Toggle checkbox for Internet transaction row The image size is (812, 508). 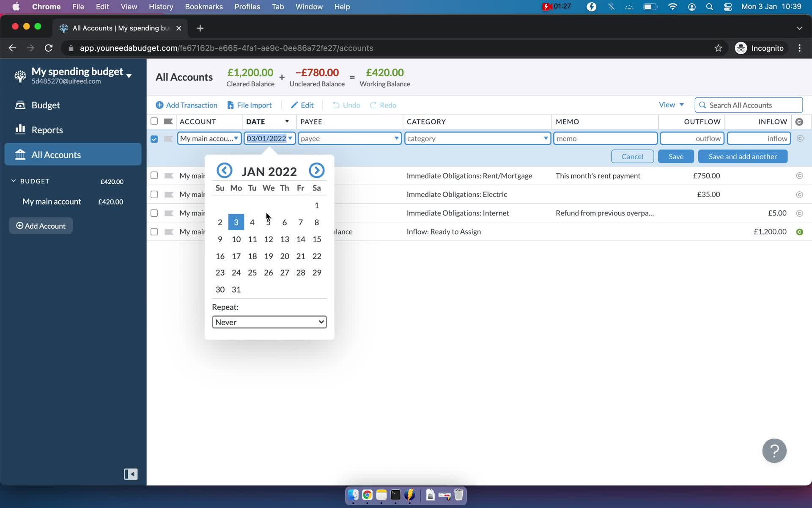(154, 213)
